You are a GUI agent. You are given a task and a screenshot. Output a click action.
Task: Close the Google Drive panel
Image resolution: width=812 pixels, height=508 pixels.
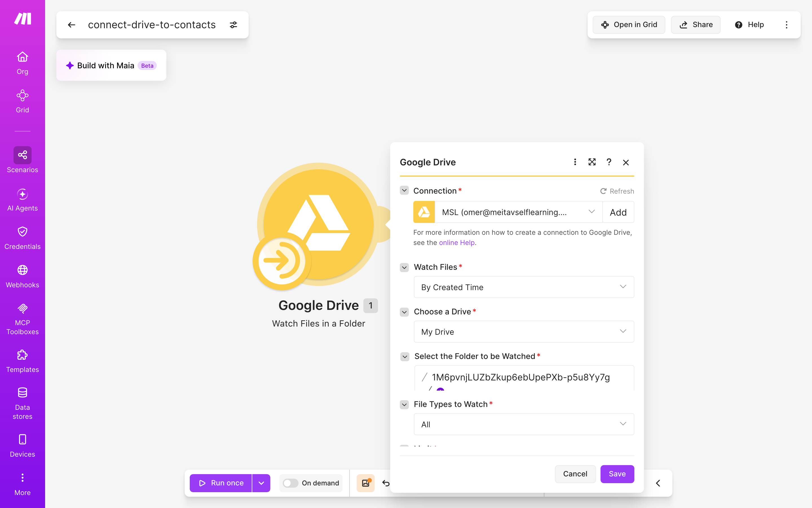point(626,163)
